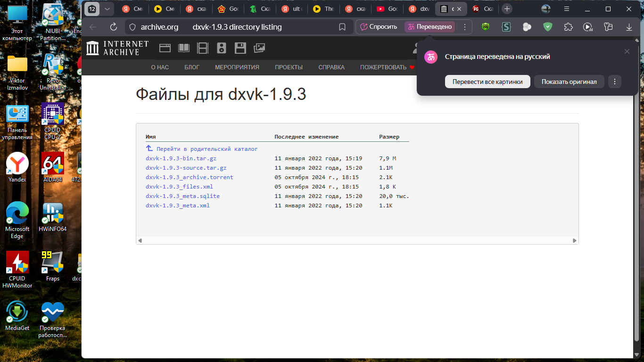Open the browser downloads arrow icon

click(x=629, y=27)
